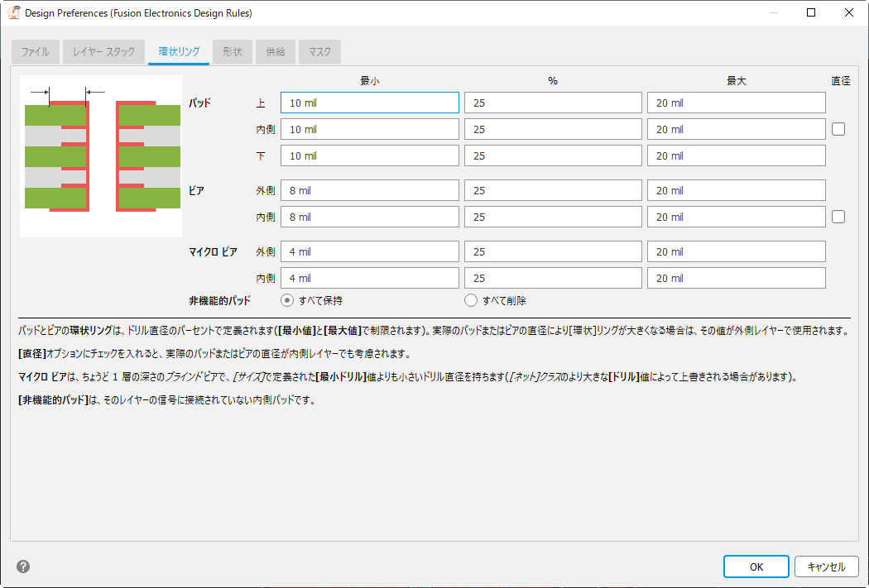Click the パッド 下 percent field

click(553, 155)
